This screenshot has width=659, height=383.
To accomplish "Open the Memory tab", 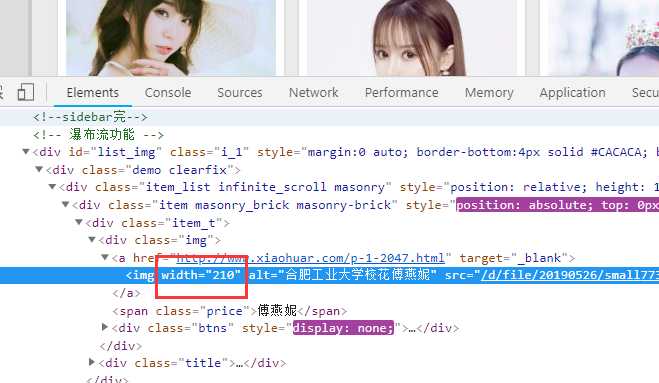I will pos(489,92).
